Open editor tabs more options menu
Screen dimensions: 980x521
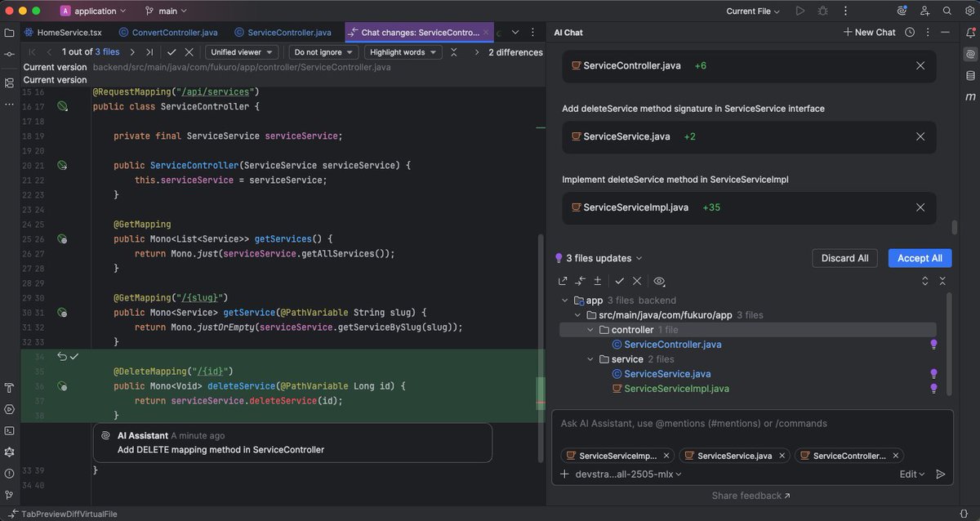535,32
